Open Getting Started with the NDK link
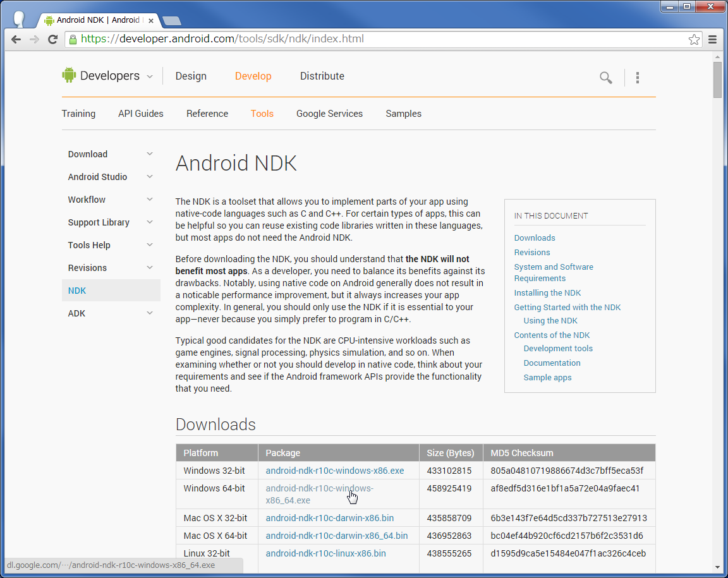 pyautogui.click(x=567, y=308)
